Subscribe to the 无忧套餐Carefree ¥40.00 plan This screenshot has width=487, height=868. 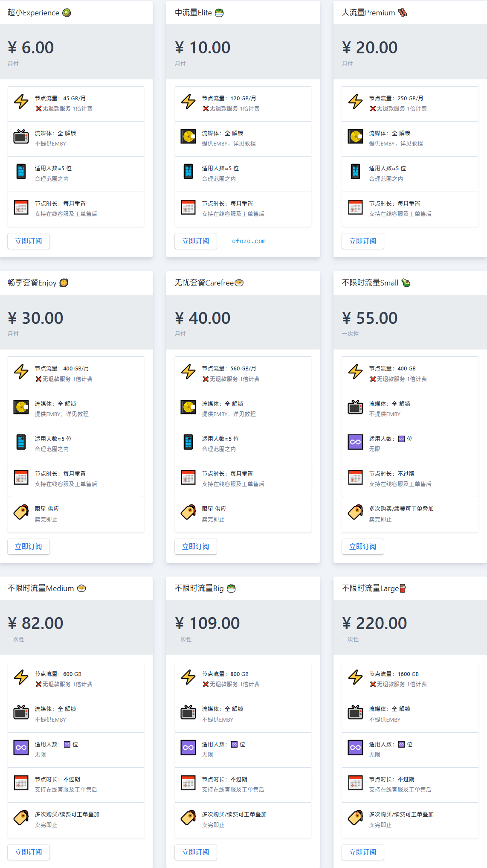click(196, 547)
